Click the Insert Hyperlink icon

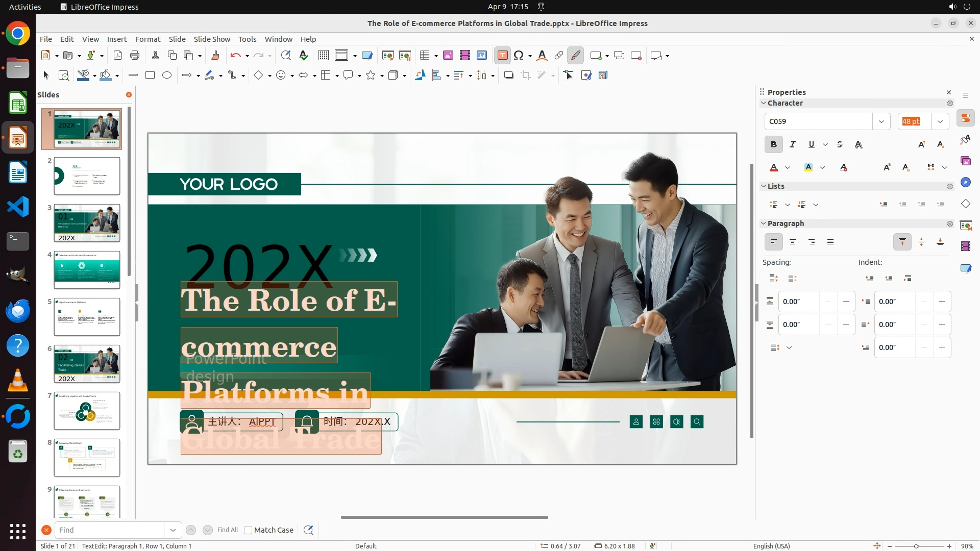tap(559, 56)
